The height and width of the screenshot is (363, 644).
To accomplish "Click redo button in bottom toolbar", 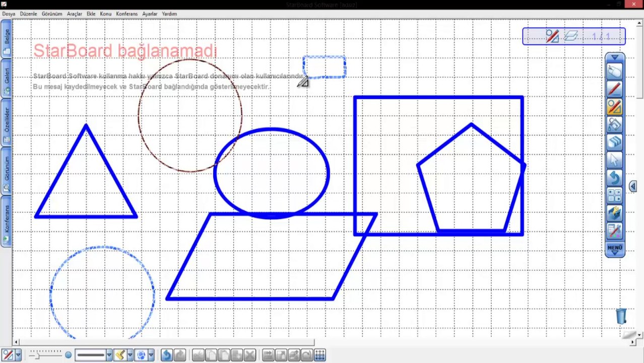I will tap(180, 355).
